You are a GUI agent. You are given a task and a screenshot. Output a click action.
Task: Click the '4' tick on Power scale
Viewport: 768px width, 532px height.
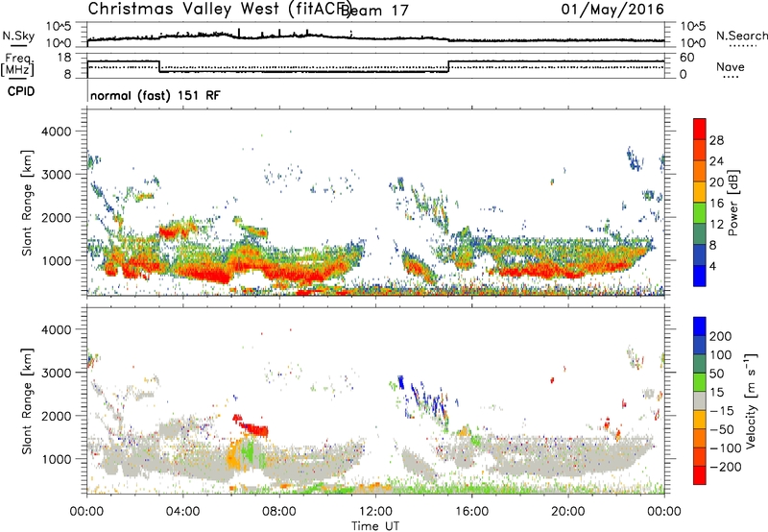(713, 266)
